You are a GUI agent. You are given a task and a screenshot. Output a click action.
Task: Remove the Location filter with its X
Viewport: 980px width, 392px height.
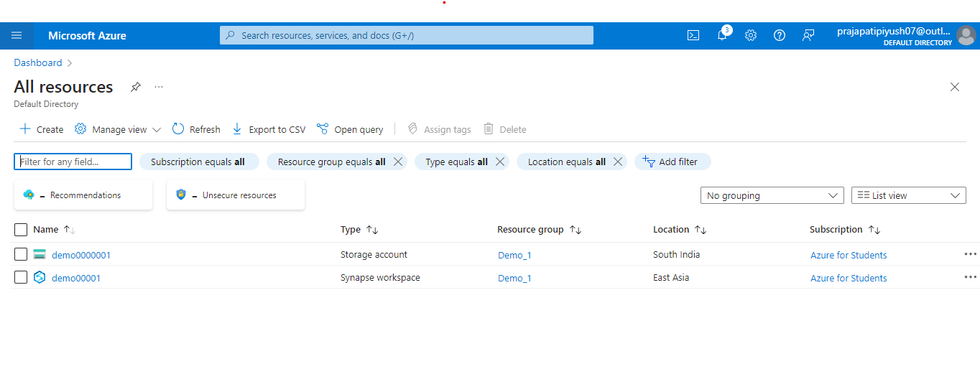[x=618, y=162]
